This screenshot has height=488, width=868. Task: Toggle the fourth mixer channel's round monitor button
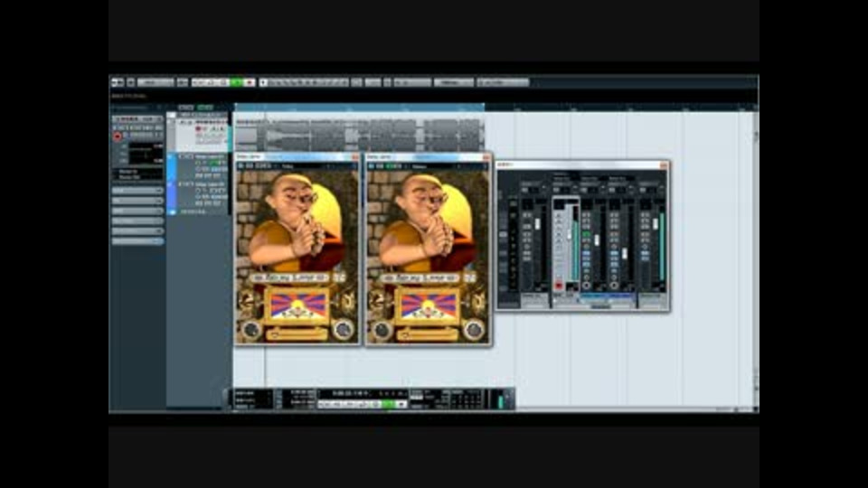614,286
